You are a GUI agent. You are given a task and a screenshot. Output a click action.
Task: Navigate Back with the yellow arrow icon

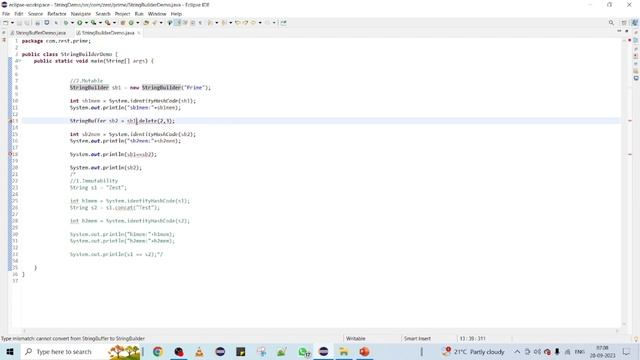(x=253, y=23)
